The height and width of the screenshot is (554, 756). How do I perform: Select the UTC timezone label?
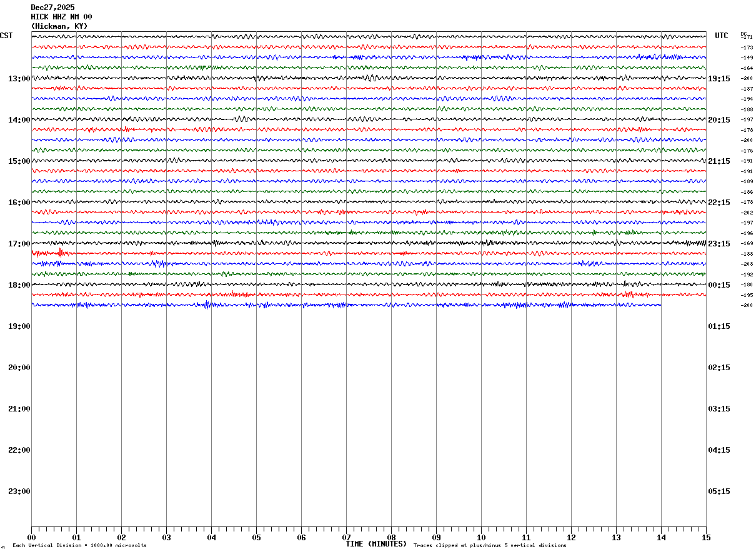pos(722,36)
